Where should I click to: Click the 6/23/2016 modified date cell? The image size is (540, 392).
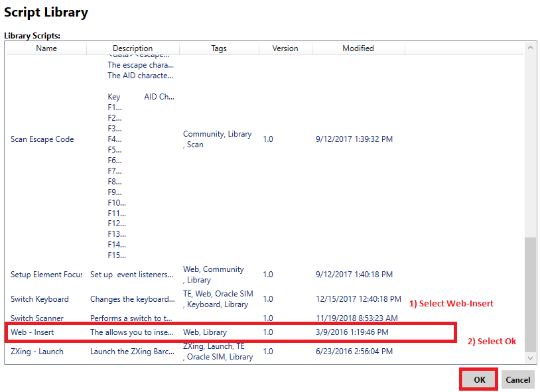click(x=355, y=352)
